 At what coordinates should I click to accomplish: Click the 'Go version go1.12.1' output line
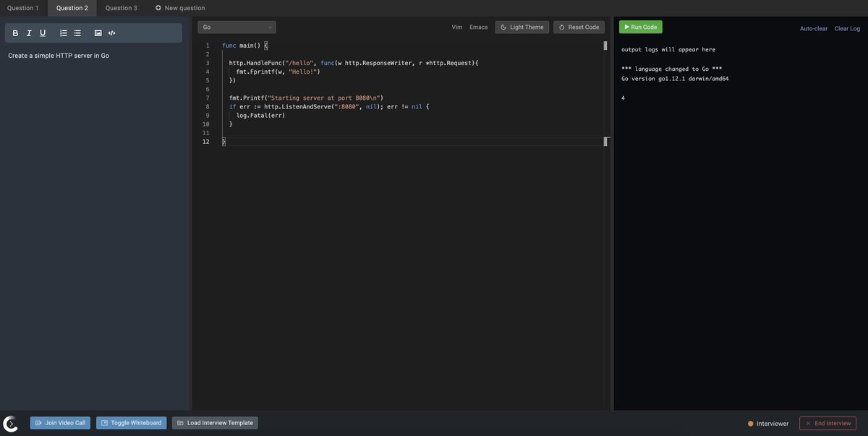[675, 79]
